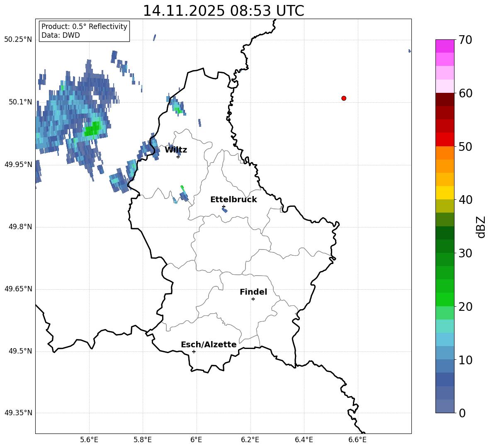Click the dark green colorbar segment above 30
491x448 pixels.
pyautogui.click(x=445, y=246)
